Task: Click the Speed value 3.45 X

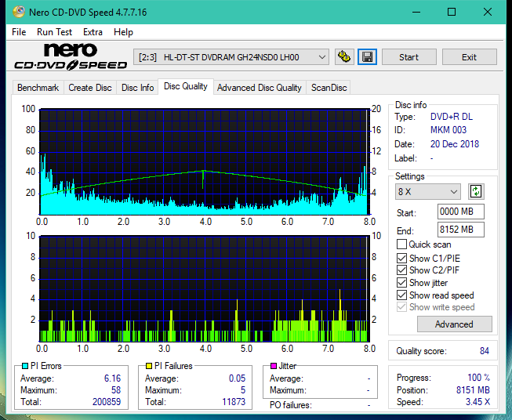Action: point(478,401)
